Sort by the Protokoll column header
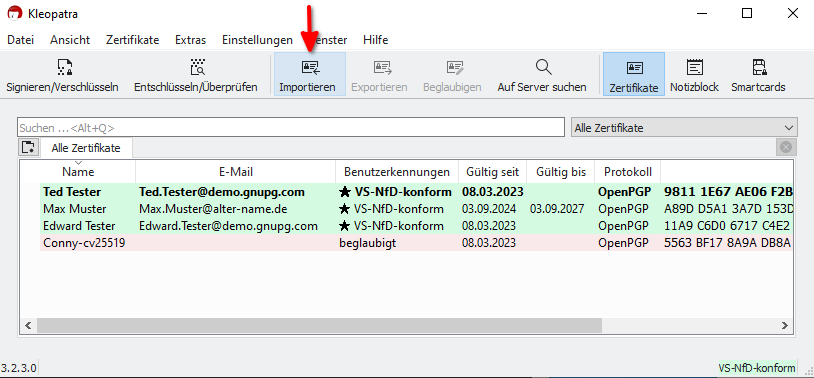The height and width of the screenshot is (378, 814). point(628,171)
